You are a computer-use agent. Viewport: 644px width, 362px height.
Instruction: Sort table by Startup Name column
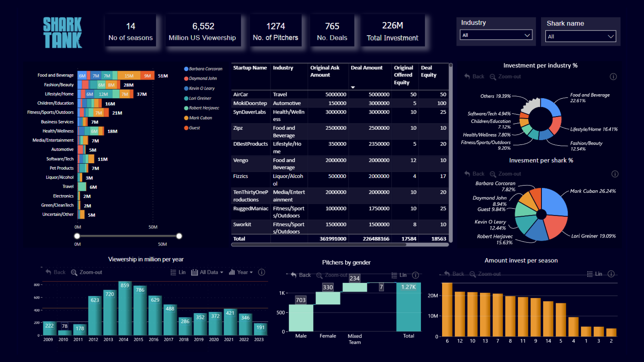[x=250, y=68]
